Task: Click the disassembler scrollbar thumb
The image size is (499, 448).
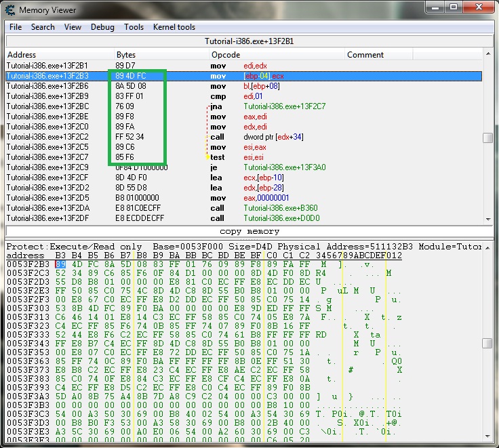Action: click(x=488, y=138)
